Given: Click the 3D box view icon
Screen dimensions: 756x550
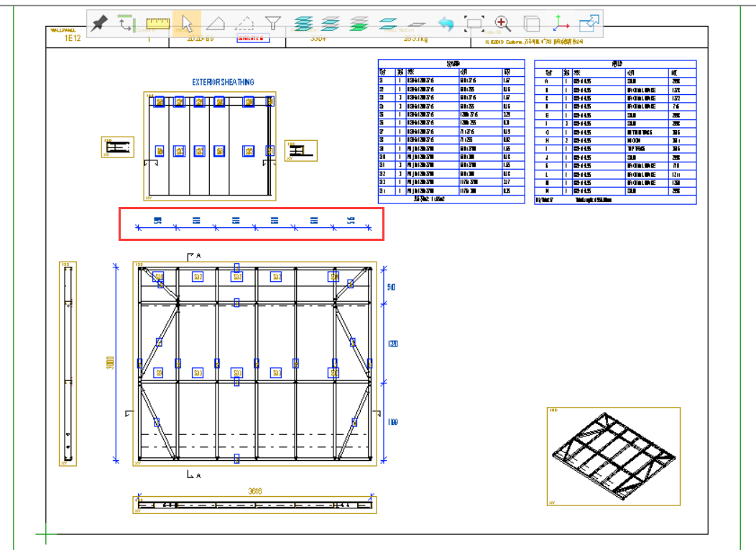Looking at the screenshot, I should pyautogui.click(x=531, y=23).
